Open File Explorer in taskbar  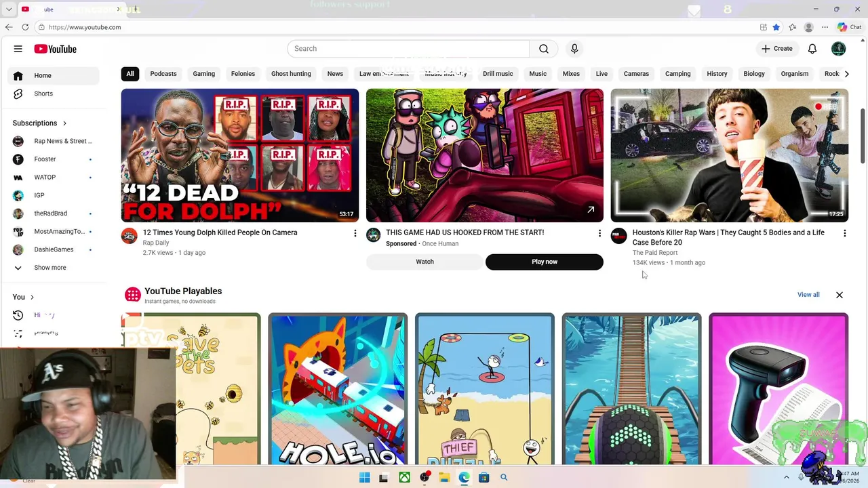(x=444, y=478)
